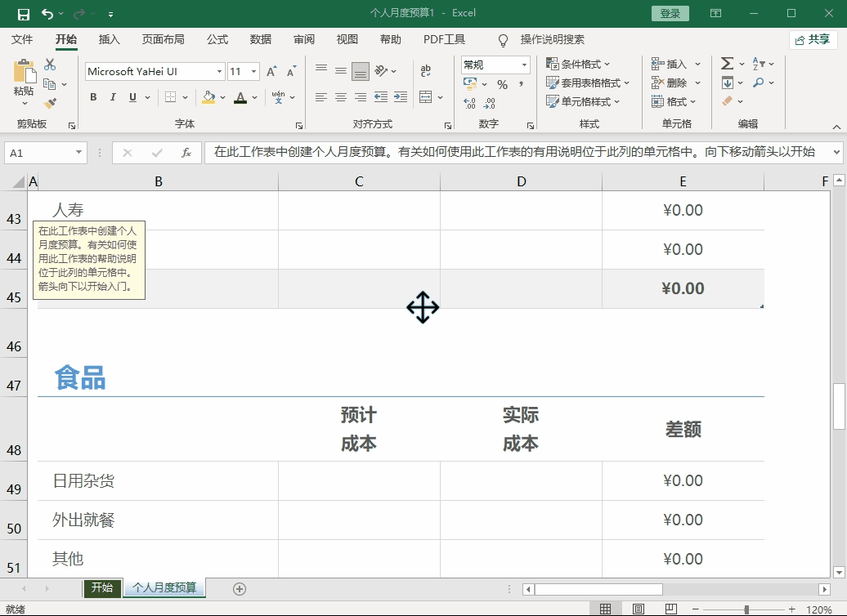Viewport: 847px width, 616px height.
Task: Click the Save icon in title bar
Action: coord(23,14)
